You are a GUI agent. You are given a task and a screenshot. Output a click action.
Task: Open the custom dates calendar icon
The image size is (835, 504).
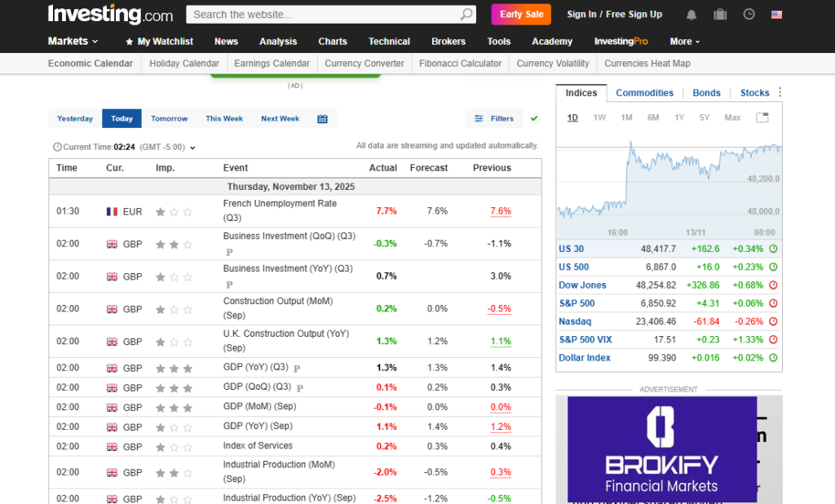(322, 119)
